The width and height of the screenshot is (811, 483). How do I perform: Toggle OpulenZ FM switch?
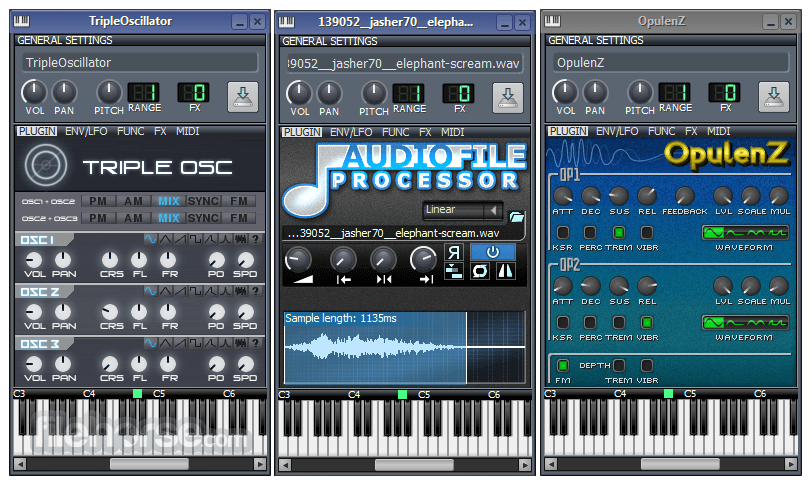tap(563, 366)
